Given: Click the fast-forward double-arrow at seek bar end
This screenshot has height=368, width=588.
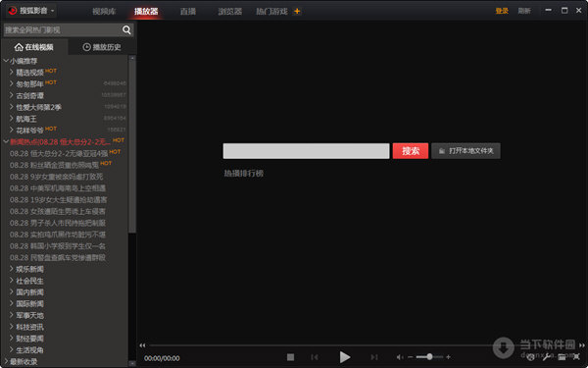Looking at the screenshot, I should [x=582, y=345].
